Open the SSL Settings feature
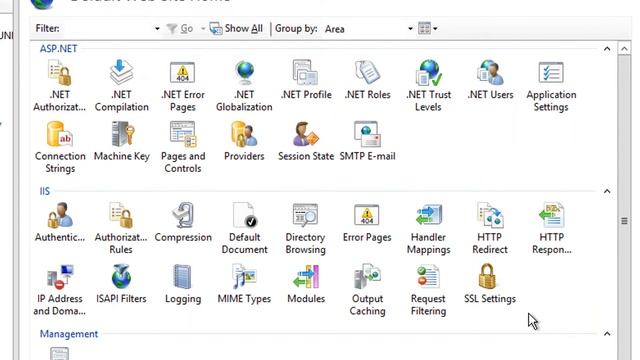This screenshot has height=360, width=640. click(490, 284)
